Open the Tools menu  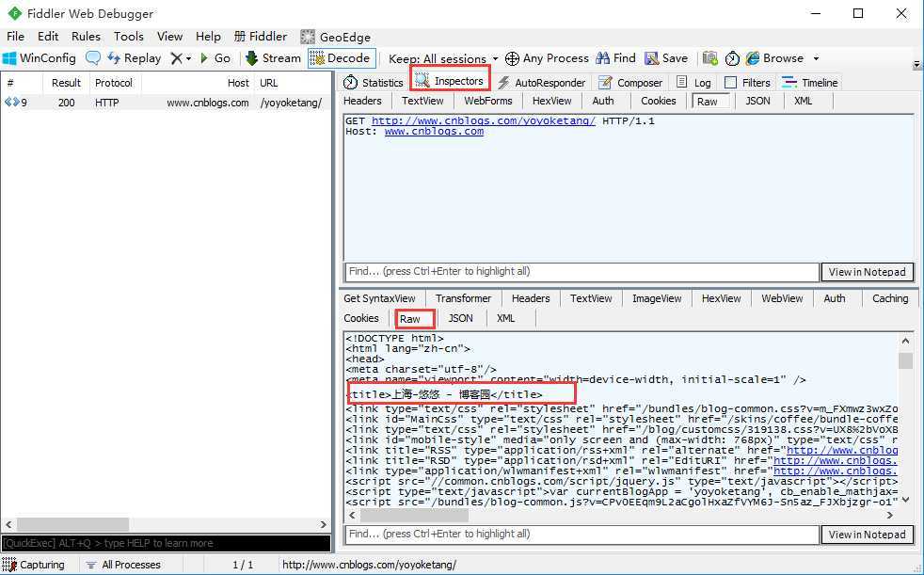[129, 37]
